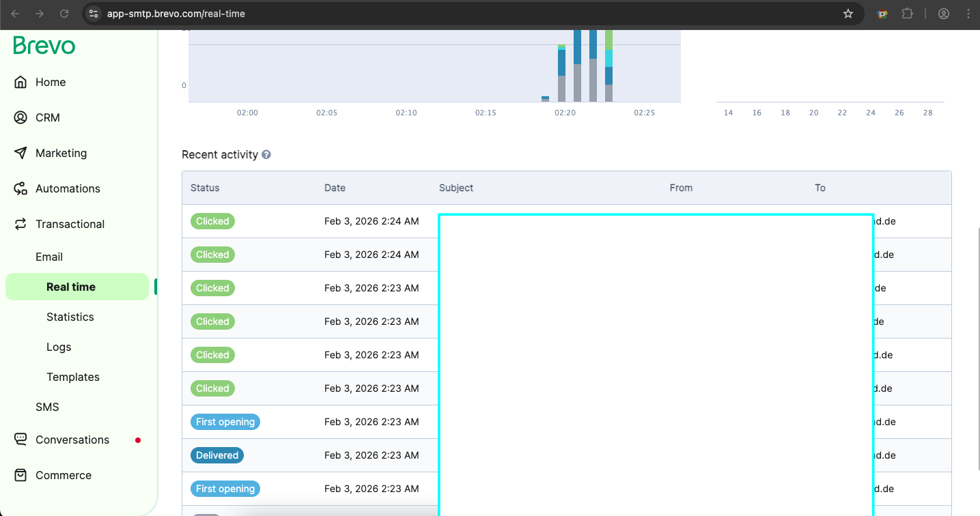Go to Templates section

point(73,377)
